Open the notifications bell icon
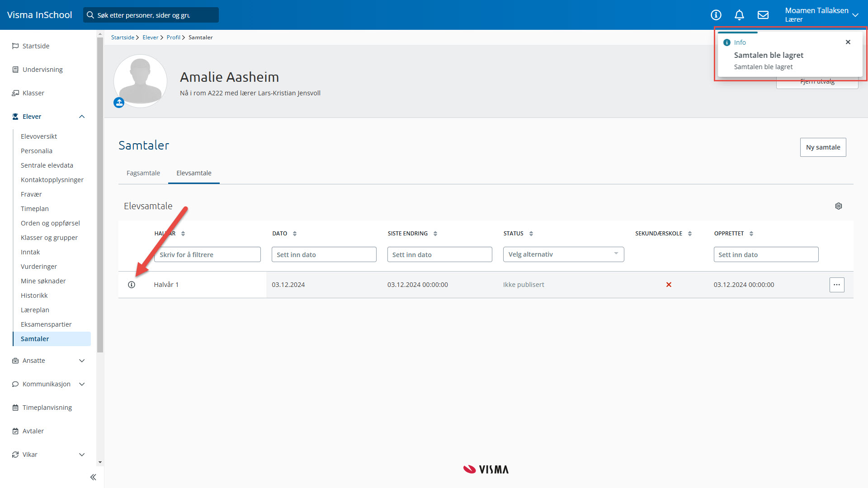 coord(739,15)
